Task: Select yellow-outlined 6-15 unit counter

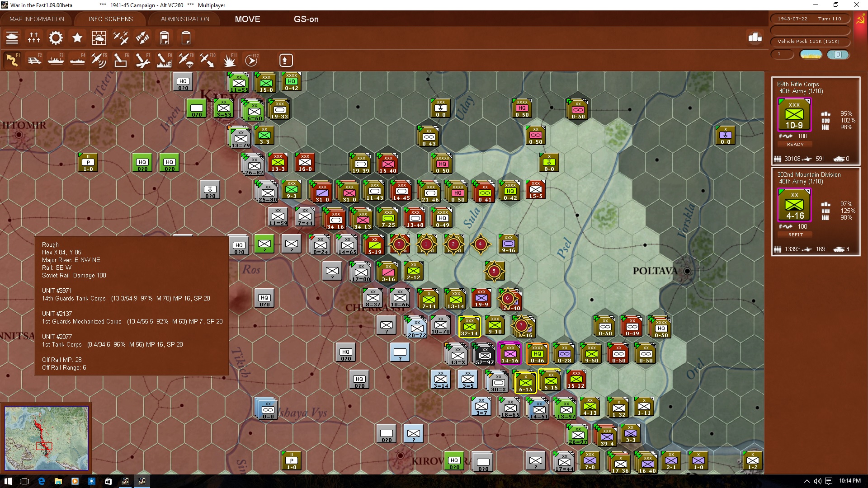Action: click(525, 382)
